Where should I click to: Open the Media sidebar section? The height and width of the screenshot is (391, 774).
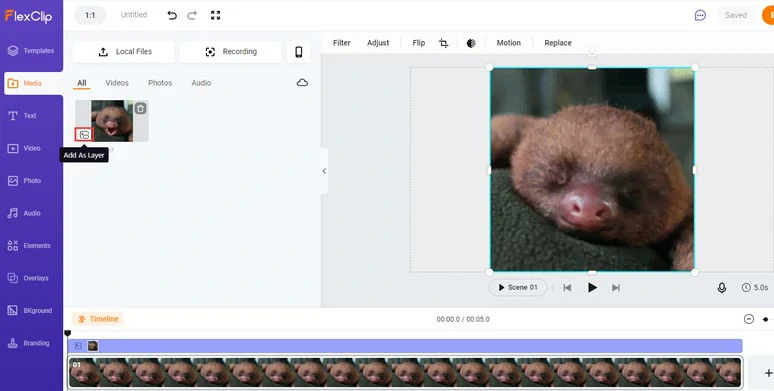(x=33, y=83)
